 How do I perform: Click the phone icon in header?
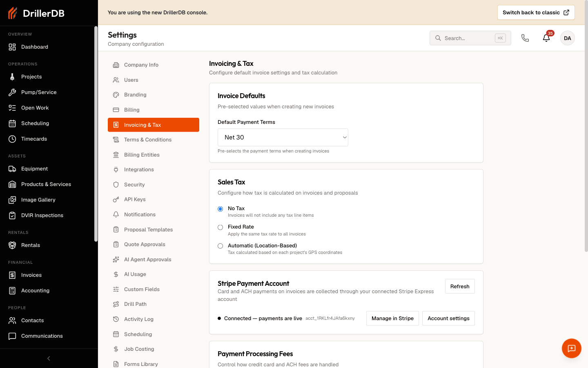tap(525, 38)
